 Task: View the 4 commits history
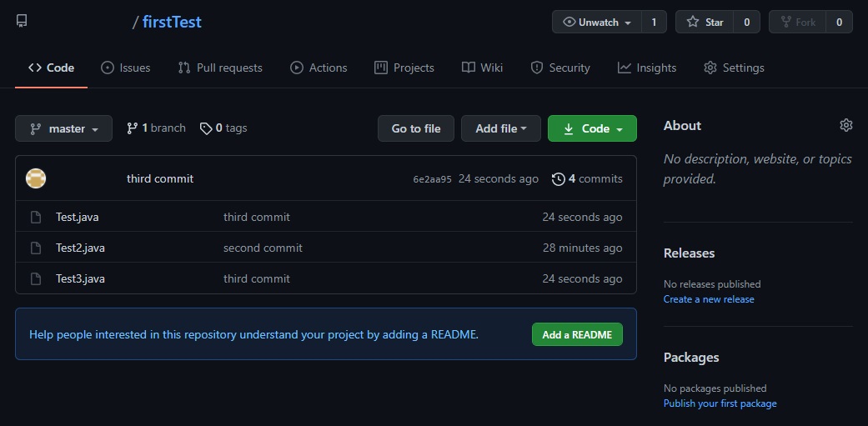pyautogui.click(x=587, y=178)
